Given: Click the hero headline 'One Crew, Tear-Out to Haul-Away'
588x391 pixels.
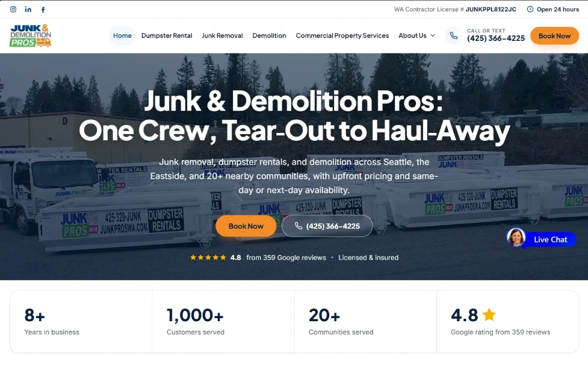Looking at the screenshot, I should 294,131.
